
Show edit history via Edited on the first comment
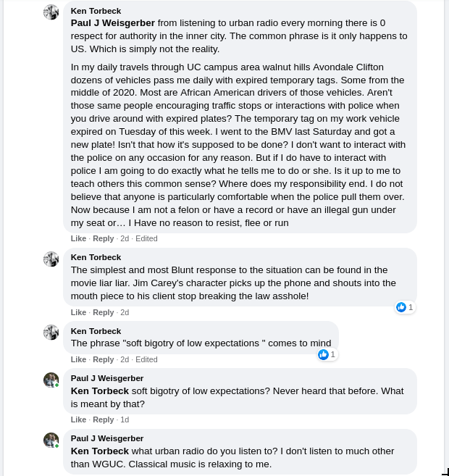[x=146, y=238]
